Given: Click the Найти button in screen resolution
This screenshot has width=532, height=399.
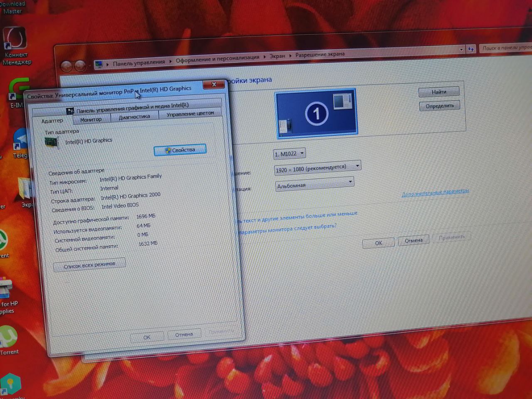Looking at the screenshot, I should click(439, 92).
